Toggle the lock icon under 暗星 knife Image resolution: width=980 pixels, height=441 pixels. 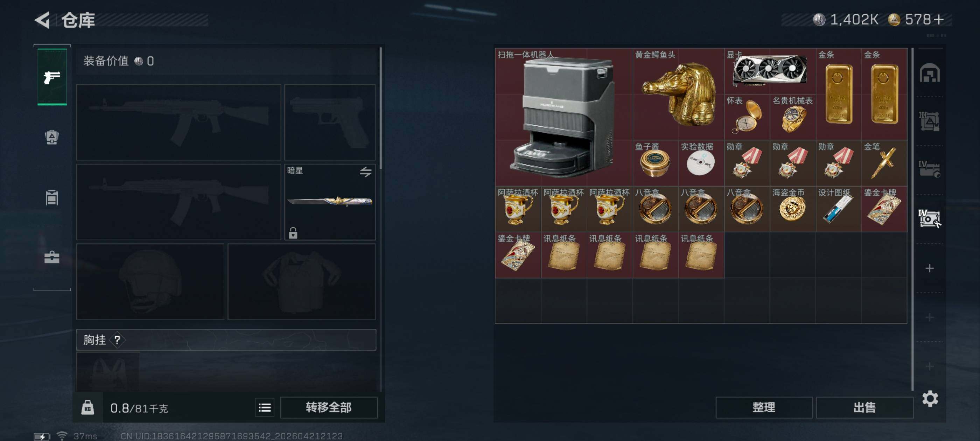(293, 232)
